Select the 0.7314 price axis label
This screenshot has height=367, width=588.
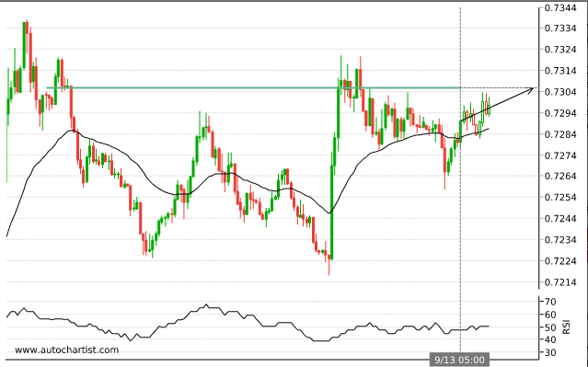coord(560,71)
